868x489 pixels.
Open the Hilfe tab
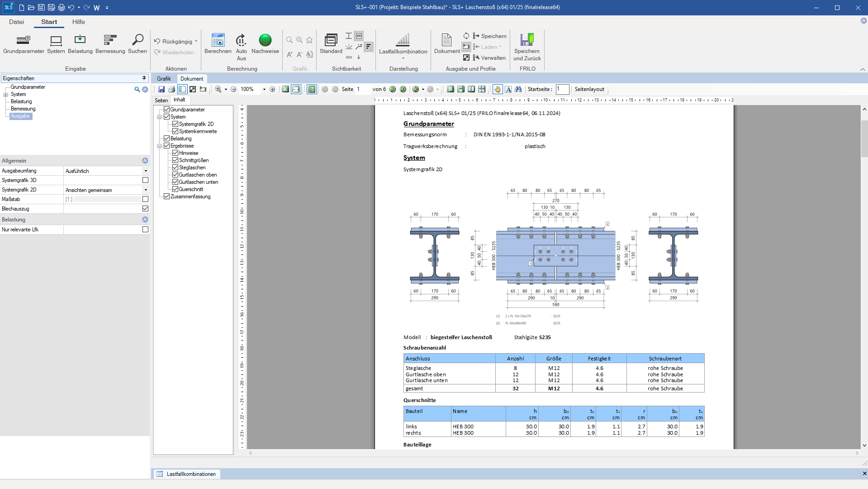coord(79,22)
